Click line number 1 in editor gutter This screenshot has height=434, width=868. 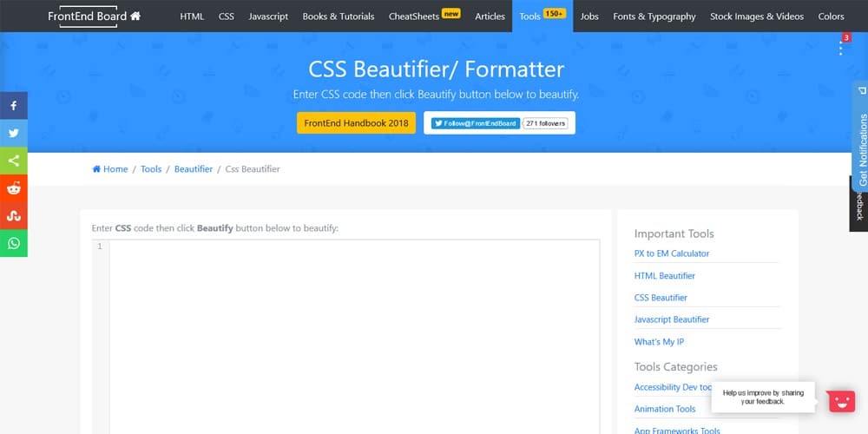[100, 247]
